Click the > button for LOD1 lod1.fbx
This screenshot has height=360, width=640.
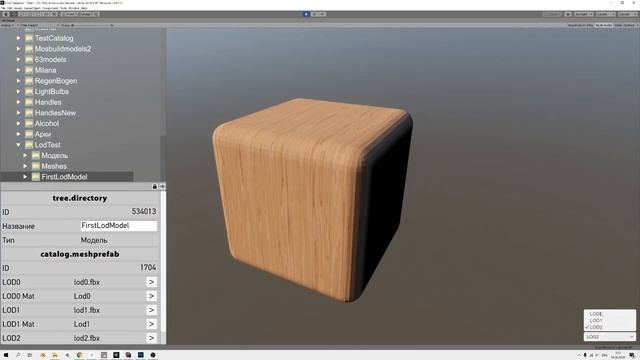151,310
